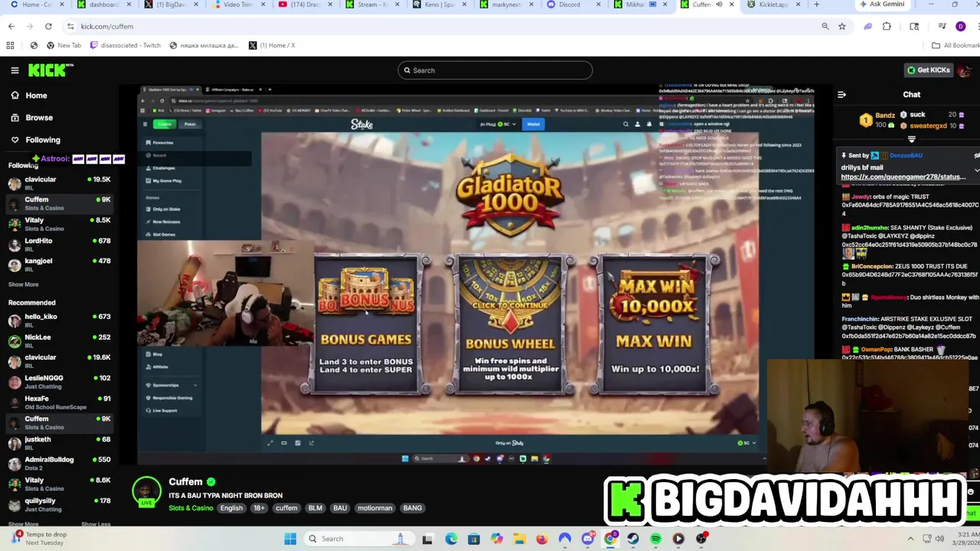980x551 pixels.
Task: Click the Kick logo
Action: click(51, 70)
